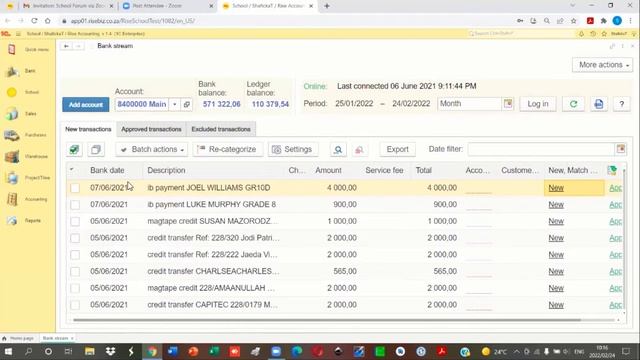
Task: Click the Bank date column header
Action: click(107, 170)
